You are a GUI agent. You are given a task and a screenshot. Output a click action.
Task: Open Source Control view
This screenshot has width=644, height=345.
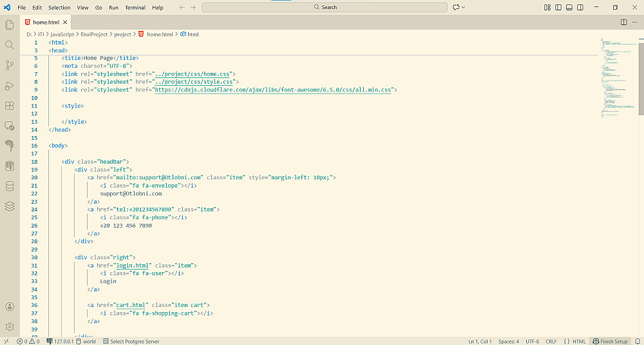(10, 65)
